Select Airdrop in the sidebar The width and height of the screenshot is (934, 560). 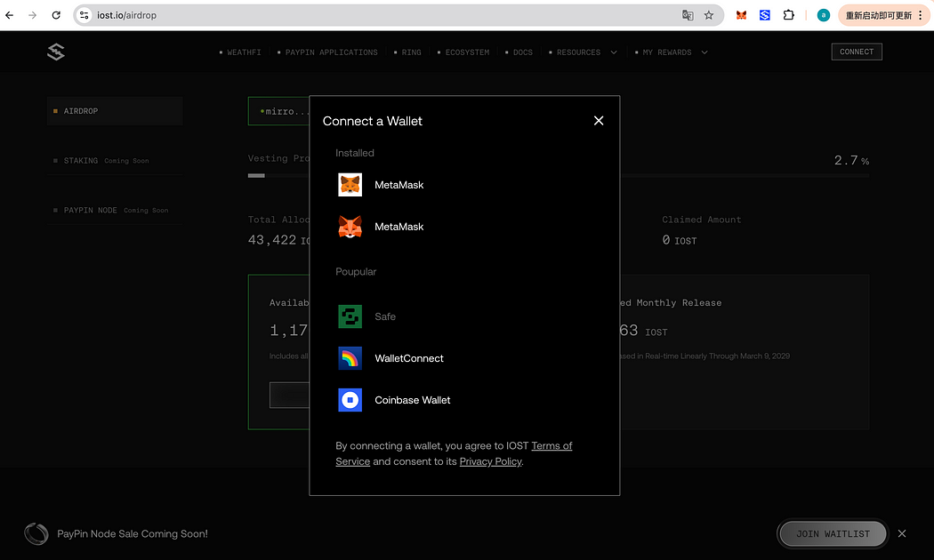pyautogui.click(x=115, y=111)
